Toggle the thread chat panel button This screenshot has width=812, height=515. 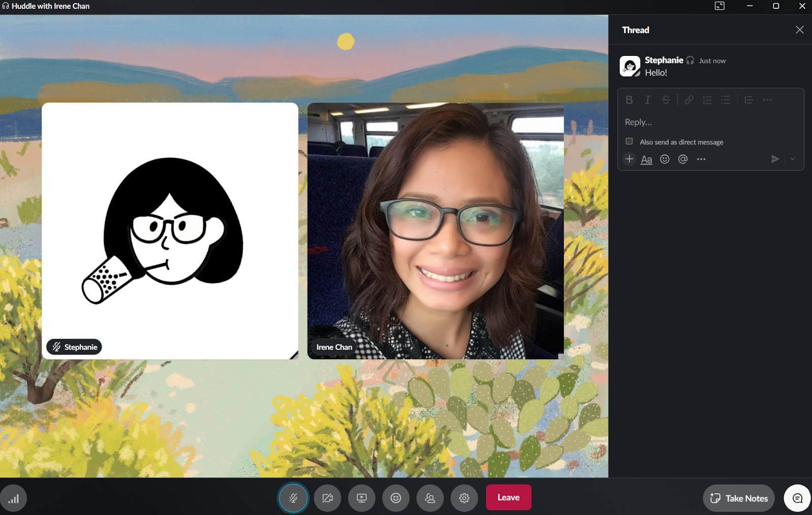point(797,498)
